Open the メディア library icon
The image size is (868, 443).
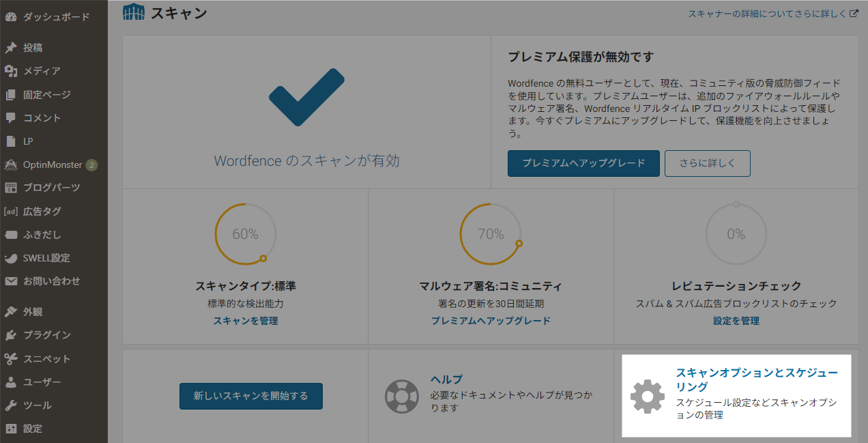tap(10, 70)
